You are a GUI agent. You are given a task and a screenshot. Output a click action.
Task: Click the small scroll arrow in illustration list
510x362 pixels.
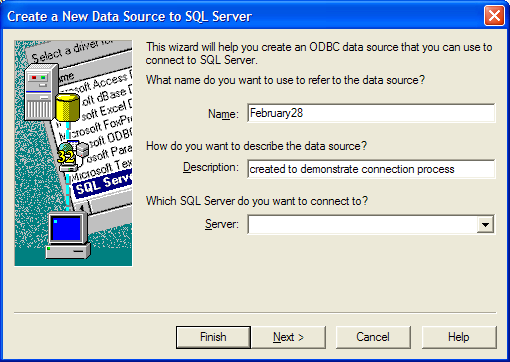(81, 209)
